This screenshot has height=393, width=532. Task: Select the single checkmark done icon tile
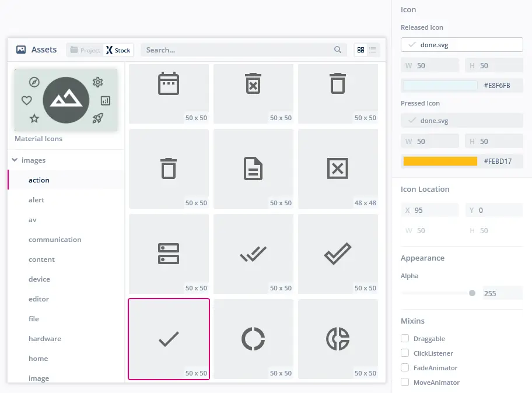click(169, 339)
